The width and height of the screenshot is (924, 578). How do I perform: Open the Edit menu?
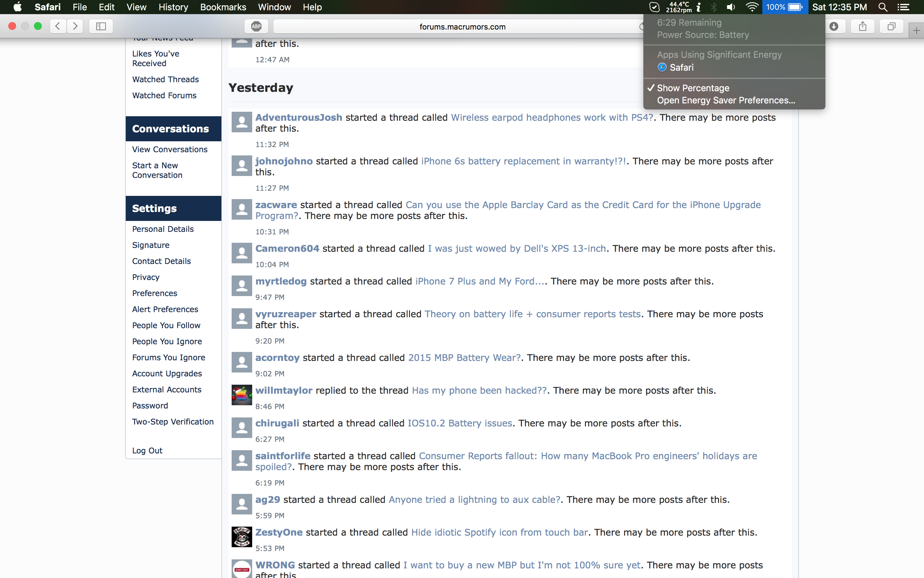click(107, 7)
